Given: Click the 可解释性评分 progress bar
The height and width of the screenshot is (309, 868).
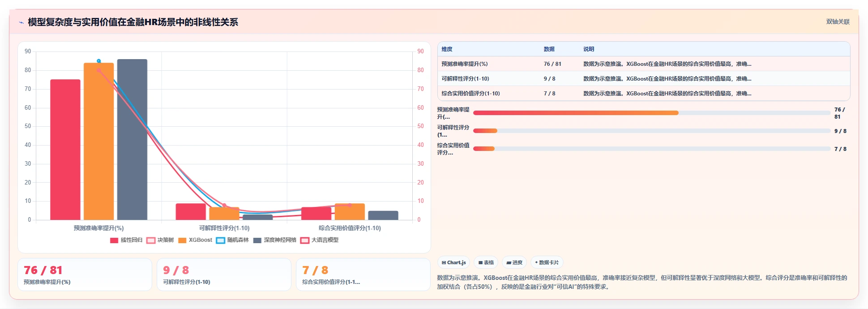Looking at the screenshot, I should tap(651, 131).
